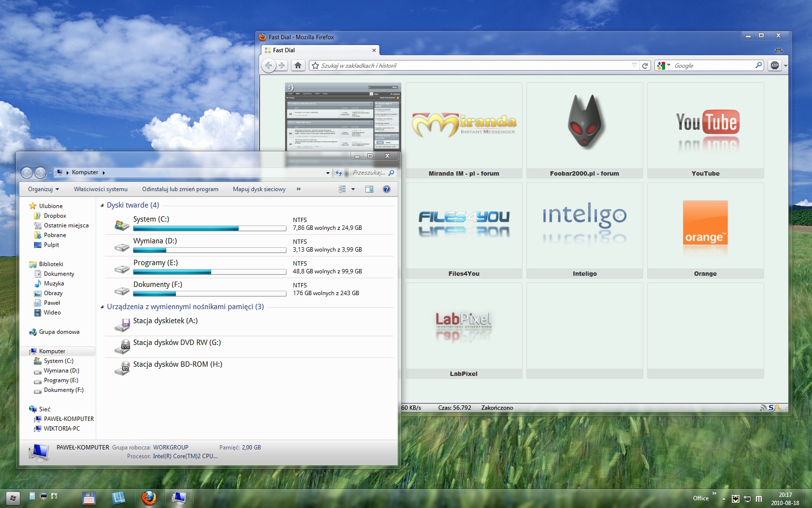Viewport: 812px width, 508px height.
Task: Open blue blueprint app icon on taskbar
Action: pos(118,498)
